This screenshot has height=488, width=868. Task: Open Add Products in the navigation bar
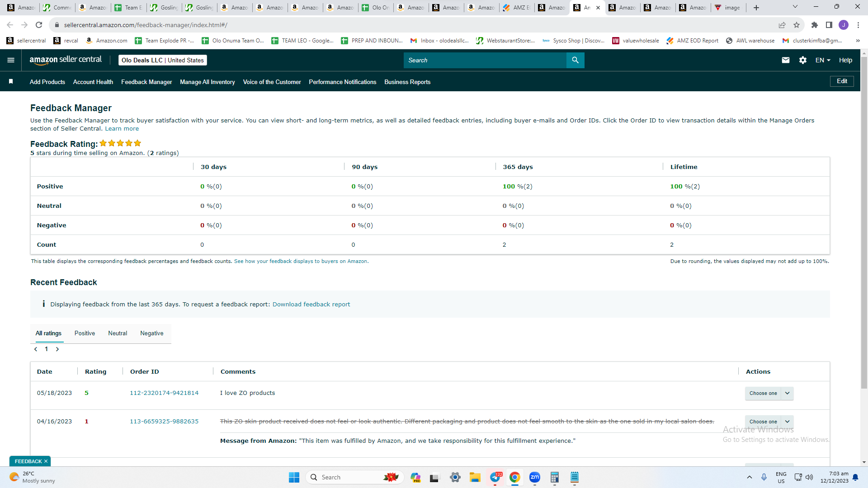47,82
